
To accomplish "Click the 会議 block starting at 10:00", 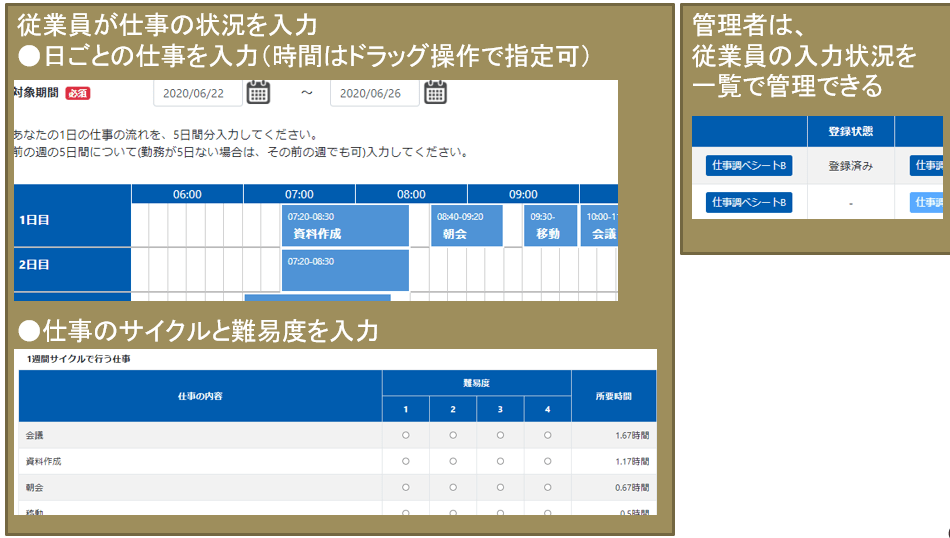I will click(x=601, y=226).
